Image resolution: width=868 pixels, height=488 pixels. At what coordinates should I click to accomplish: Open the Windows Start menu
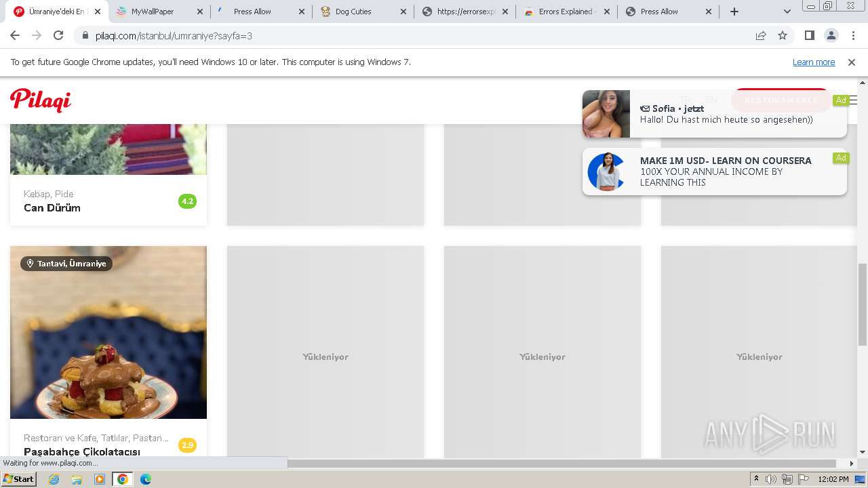(18, 479)
